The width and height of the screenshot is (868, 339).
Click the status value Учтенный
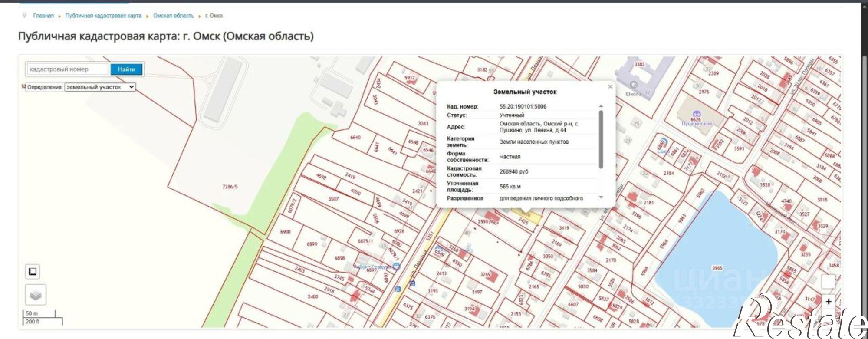pyautogui.click(x=512, y=115)
